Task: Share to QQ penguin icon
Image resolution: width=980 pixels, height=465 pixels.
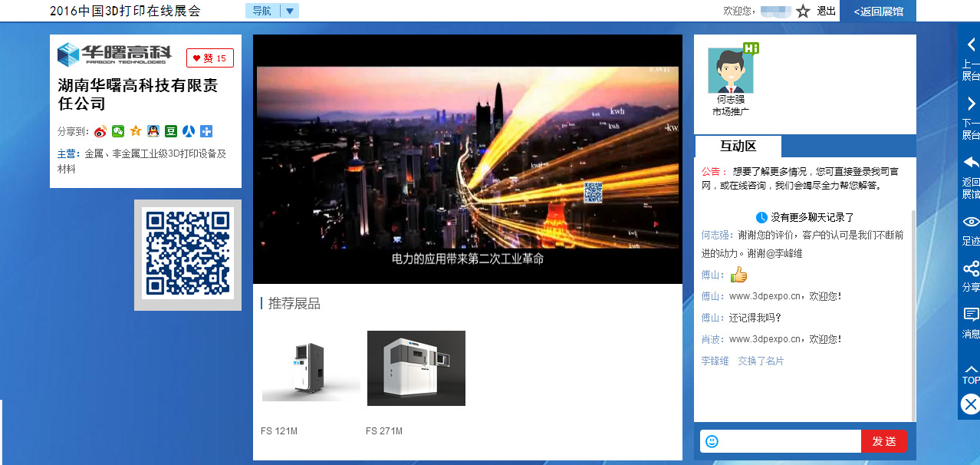Action: (x=153, y=131)
